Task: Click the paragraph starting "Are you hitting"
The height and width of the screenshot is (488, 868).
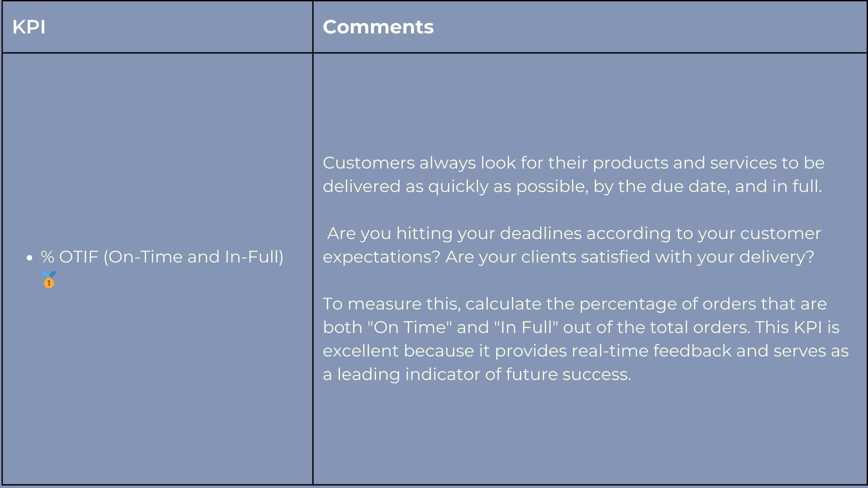Action: 572,245
